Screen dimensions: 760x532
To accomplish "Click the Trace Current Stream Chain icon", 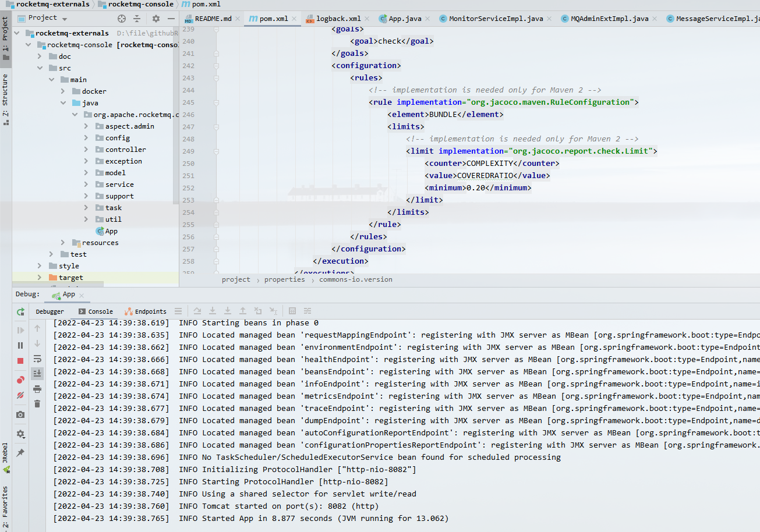I will [307, 311].
